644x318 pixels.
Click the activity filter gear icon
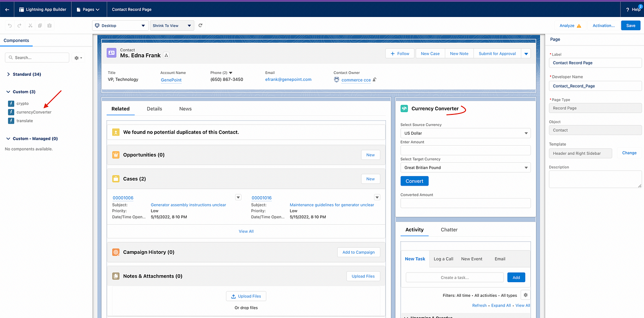point(526,295)
